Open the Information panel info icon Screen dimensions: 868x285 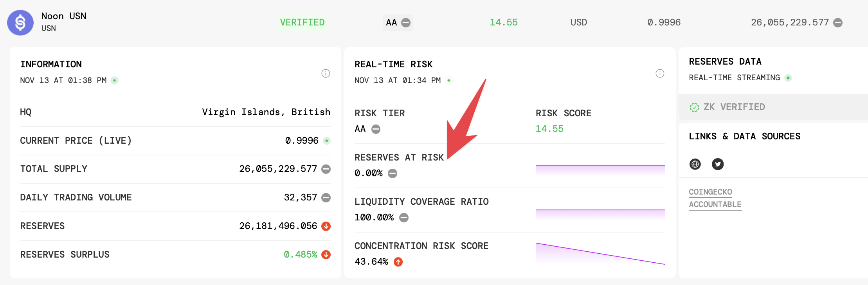click(326, 73)
